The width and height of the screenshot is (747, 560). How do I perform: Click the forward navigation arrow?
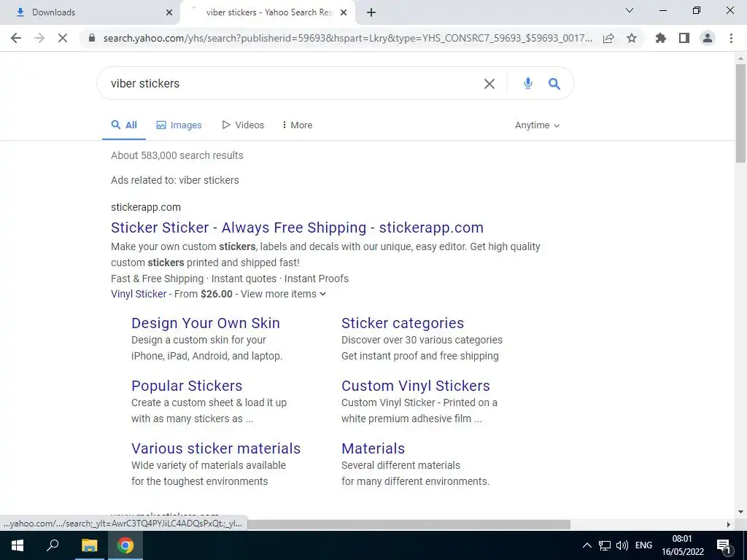(39, 38)
